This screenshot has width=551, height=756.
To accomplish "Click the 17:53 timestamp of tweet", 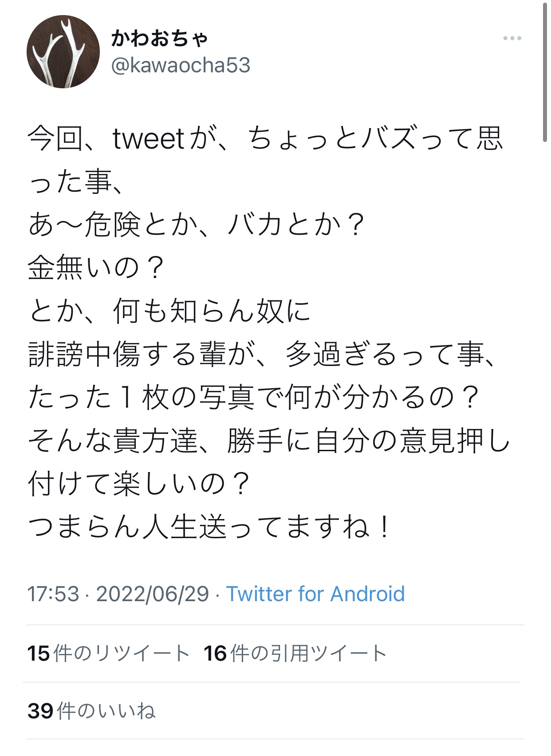I will [53, 594].
